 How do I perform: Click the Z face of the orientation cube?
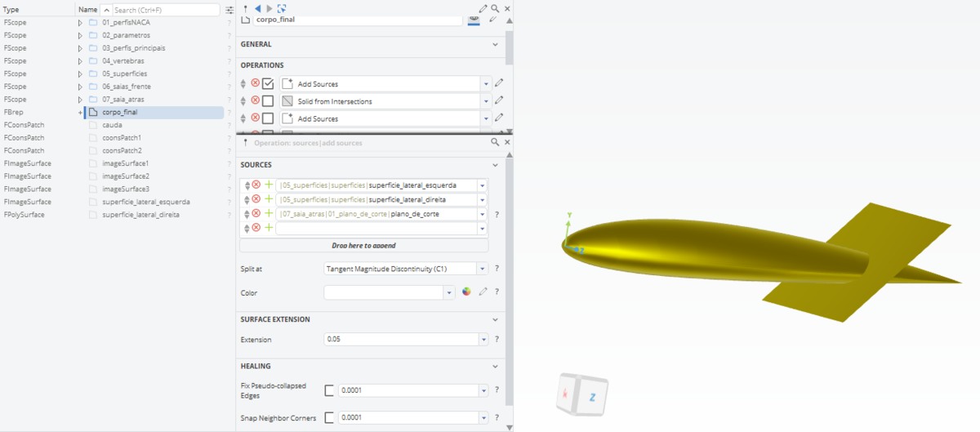[x=594, y=397]
